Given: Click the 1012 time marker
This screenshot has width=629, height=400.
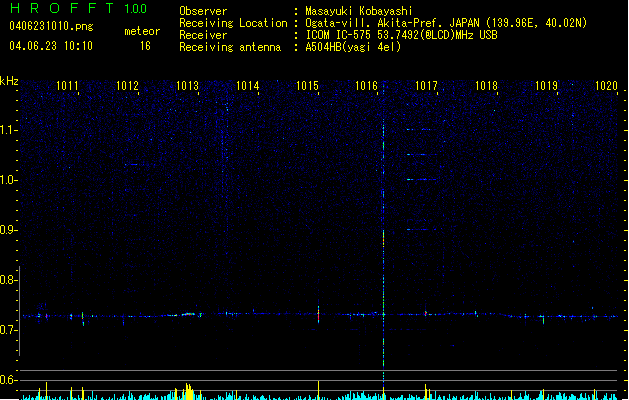Looking at the screenshot, I should pyautogui.click(x=127, y=86).
